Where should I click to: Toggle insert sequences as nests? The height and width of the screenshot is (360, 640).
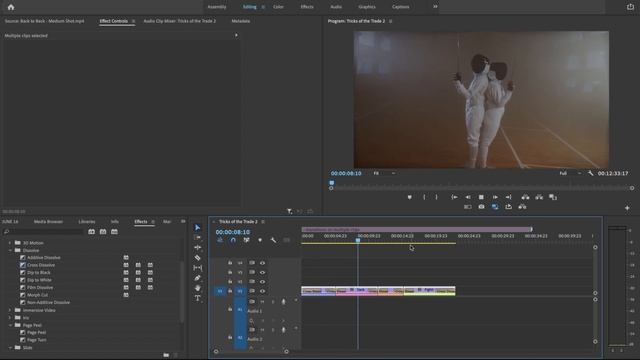pos(220,240)
